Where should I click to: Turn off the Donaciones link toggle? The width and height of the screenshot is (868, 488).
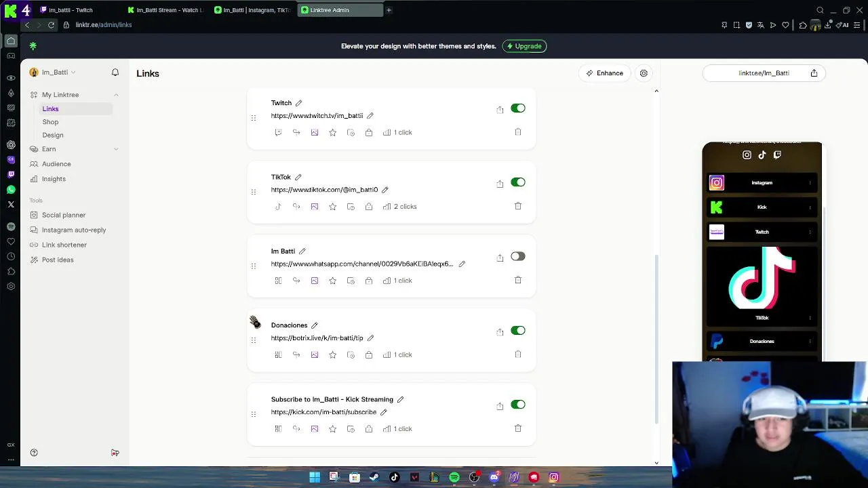pos(518,331)
